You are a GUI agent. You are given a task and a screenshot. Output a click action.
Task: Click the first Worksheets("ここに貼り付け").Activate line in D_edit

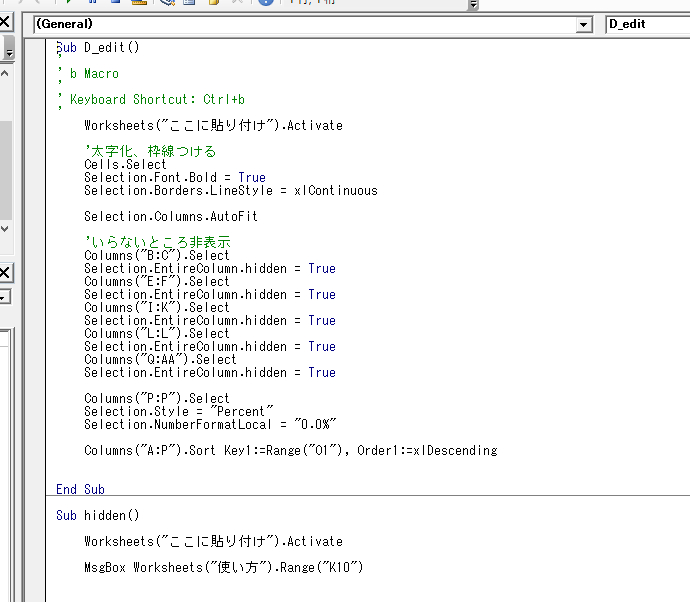point(213,125)
